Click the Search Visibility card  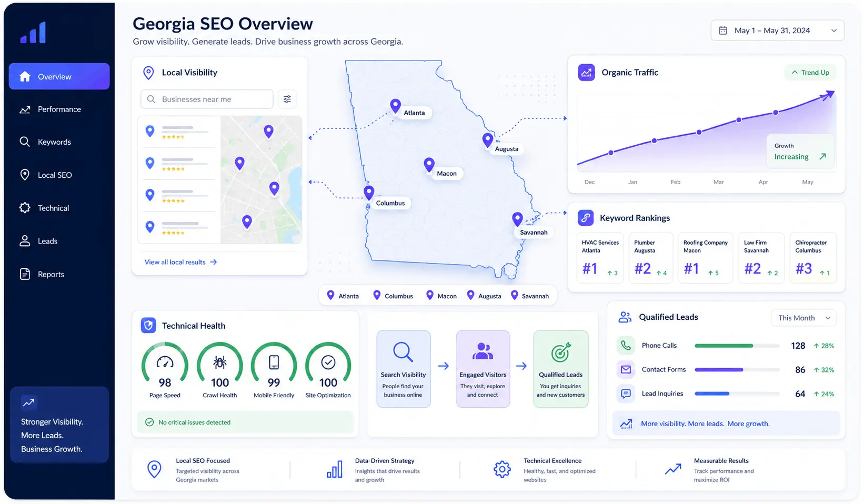point(404,369)
